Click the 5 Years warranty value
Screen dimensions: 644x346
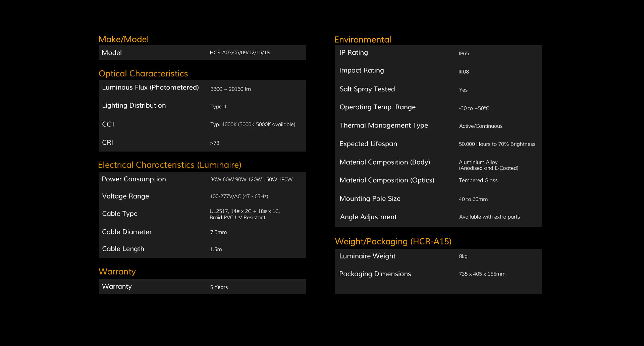tap(219, 287)
